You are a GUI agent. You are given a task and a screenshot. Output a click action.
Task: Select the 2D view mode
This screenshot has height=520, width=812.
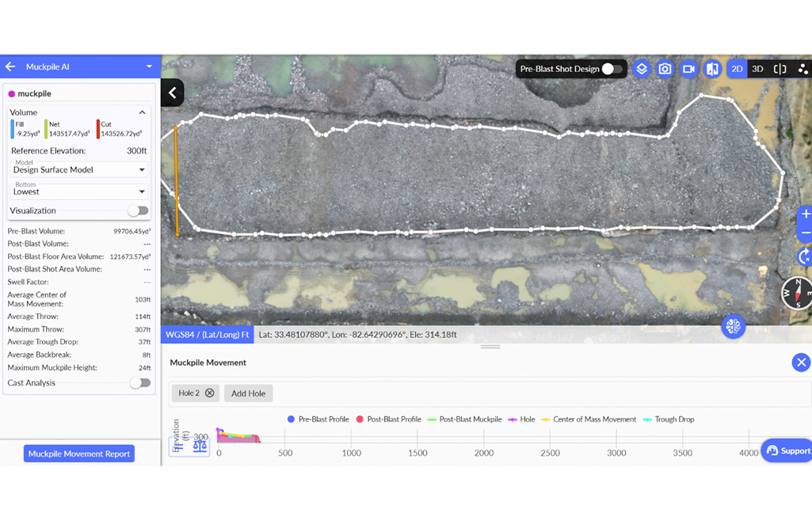(737, 69)
